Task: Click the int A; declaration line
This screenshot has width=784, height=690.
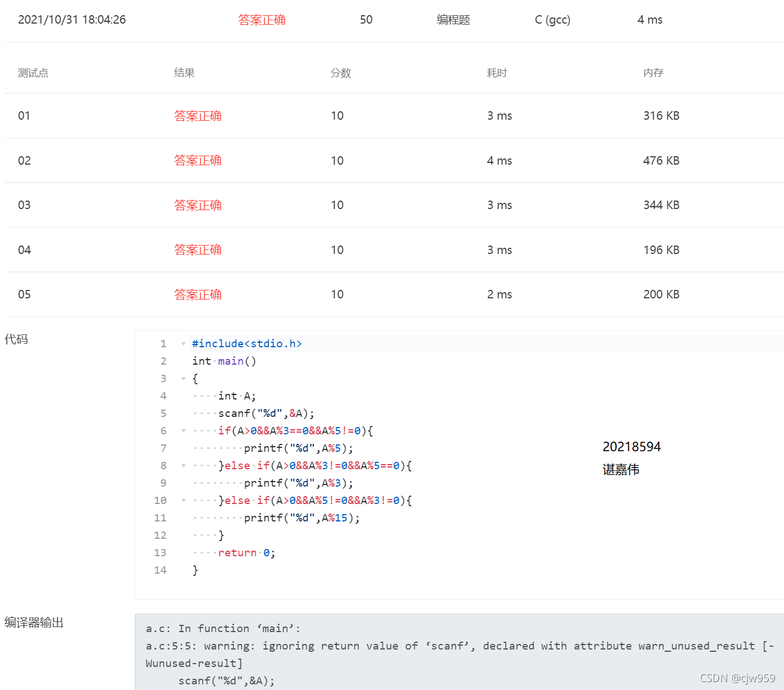Action: tap(236, 396)
